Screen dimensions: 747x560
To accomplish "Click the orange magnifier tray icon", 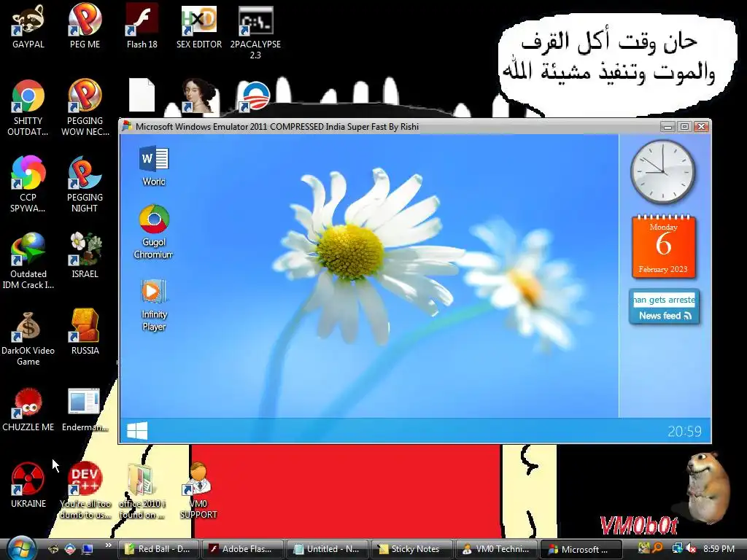I will [658, 548].
